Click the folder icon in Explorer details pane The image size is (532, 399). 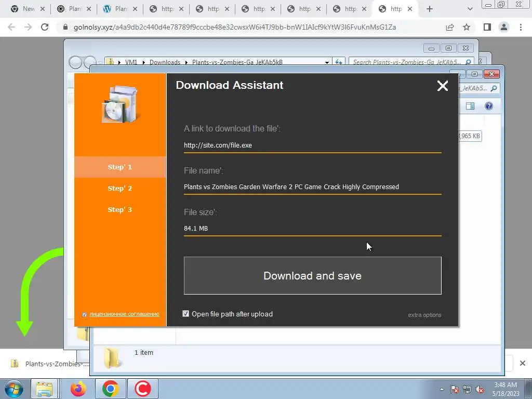click(112, 358)
